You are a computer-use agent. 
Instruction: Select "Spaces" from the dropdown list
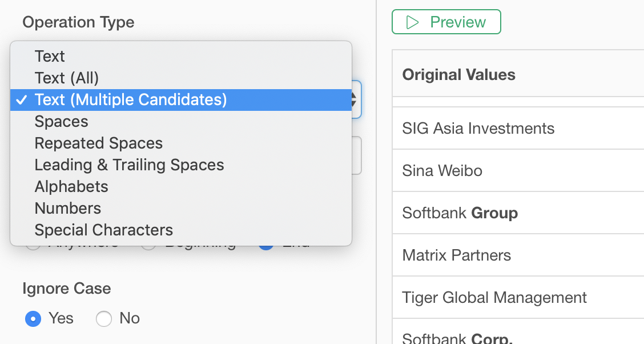coord(61,121)
